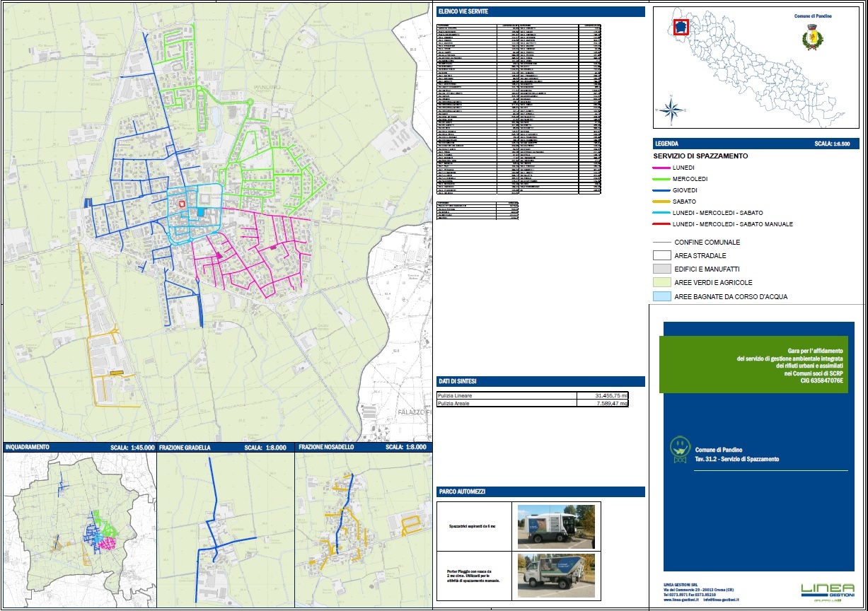
Task: Click the PARCO AUTOMEZZI section header
Action: (x=463, y=491)
